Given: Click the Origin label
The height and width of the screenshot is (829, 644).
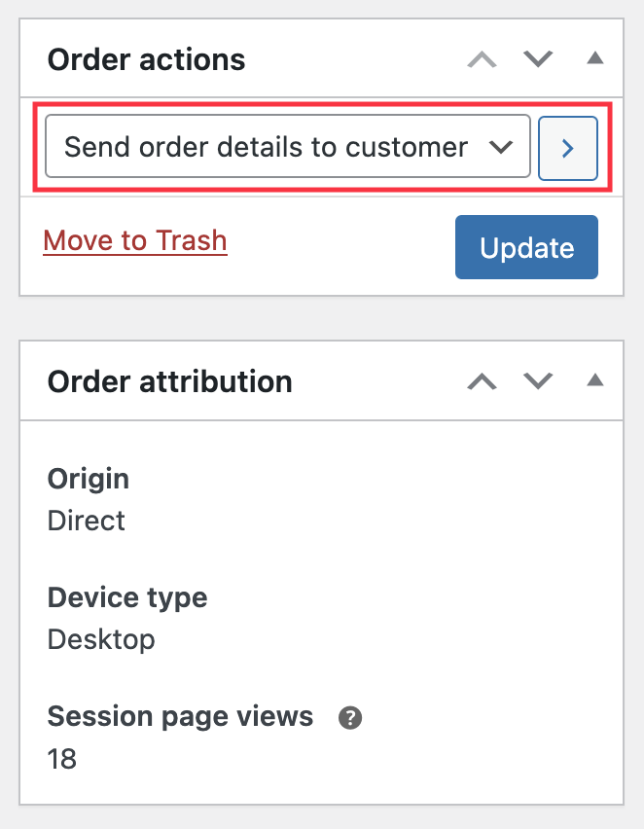Looking at the screenshot, I should (89, 479).
